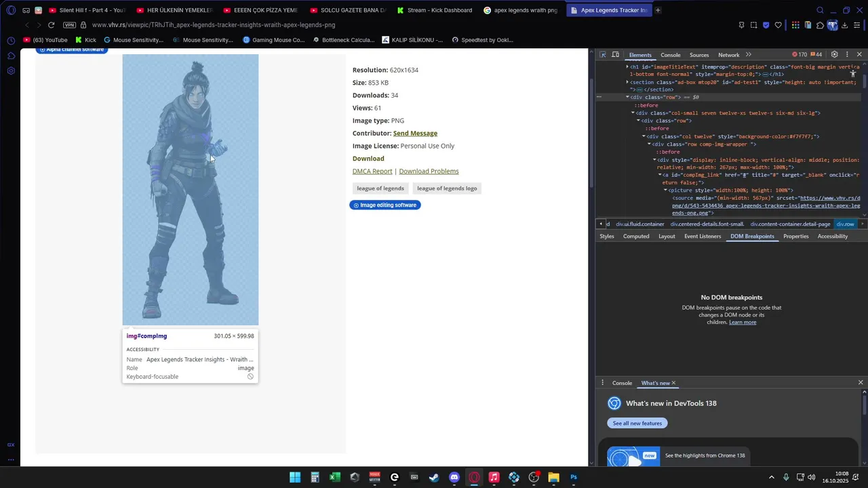Open the ad blocker shield icon
Viewport: 868px width, 488px height.
click(766, 25)
